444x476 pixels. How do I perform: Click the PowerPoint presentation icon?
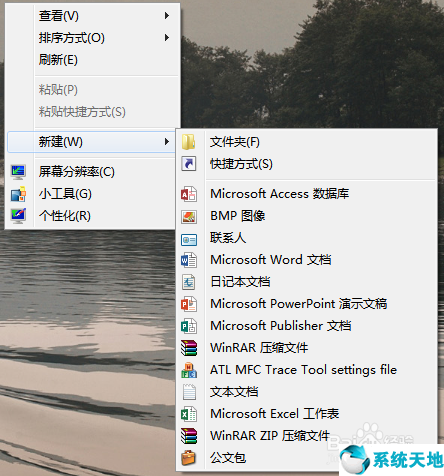point(189,304)
